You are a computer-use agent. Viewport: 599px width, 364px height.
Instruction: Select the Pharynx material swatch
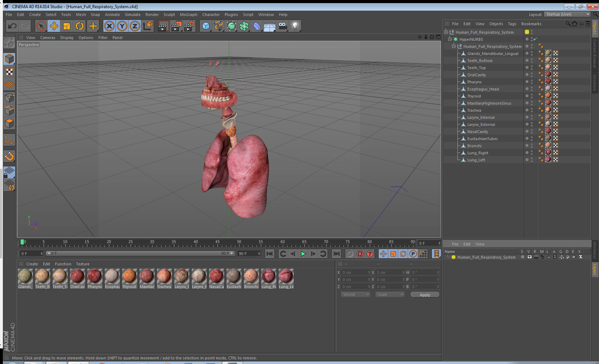coord(95,279)
